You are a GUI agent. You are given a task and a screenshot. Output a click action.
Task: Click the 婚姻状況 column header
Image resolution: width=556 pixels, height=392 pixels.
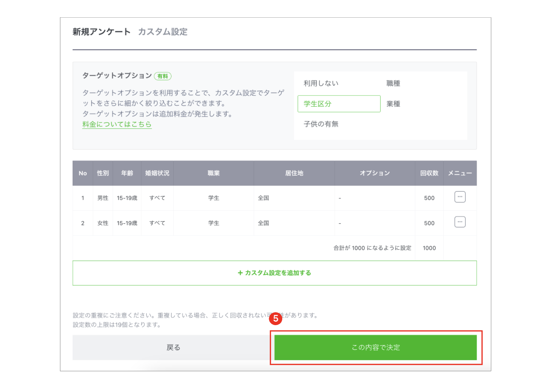(157, 173)
